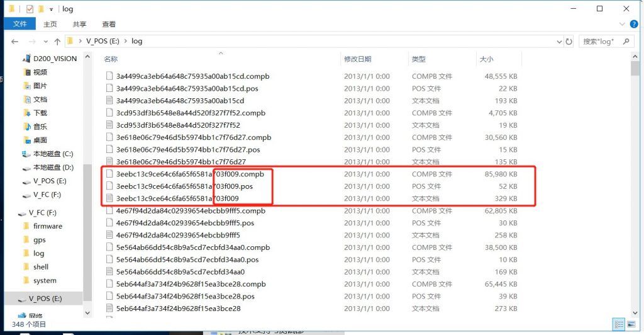
Task: Sort by the 类型 column header
Action: (x=419, y=59)
